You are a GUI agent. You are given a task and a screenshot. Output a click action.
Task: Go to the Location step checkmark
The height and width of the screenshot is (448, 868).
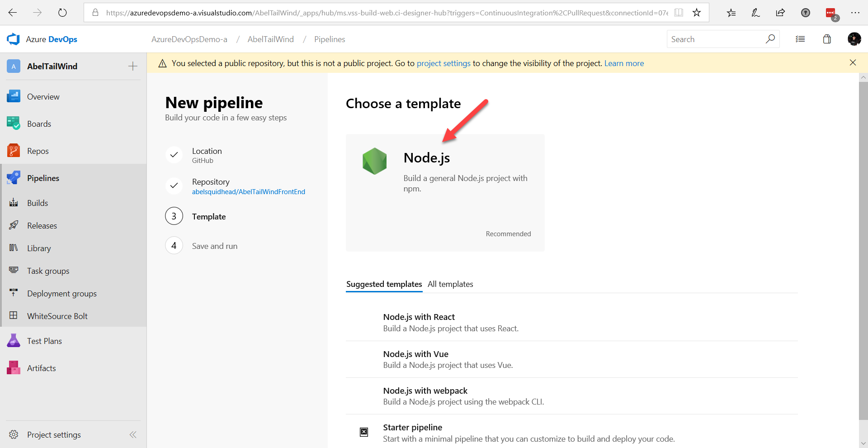pos(174,155)
